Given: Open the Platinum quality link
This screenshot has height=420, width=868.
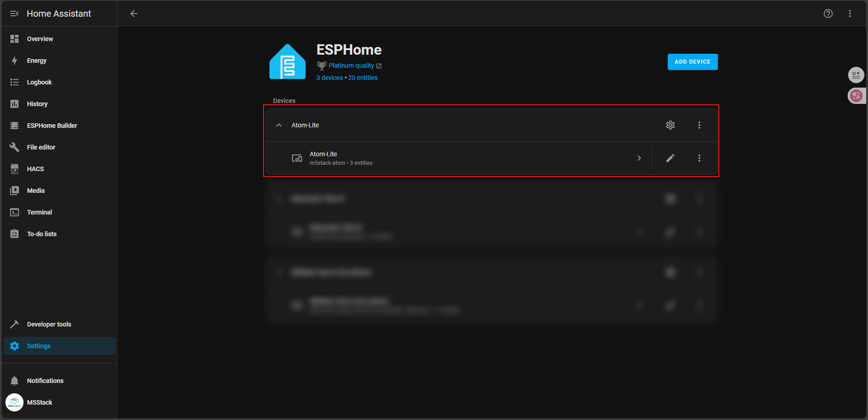Looking at the screenshot, I should [351, 65].
